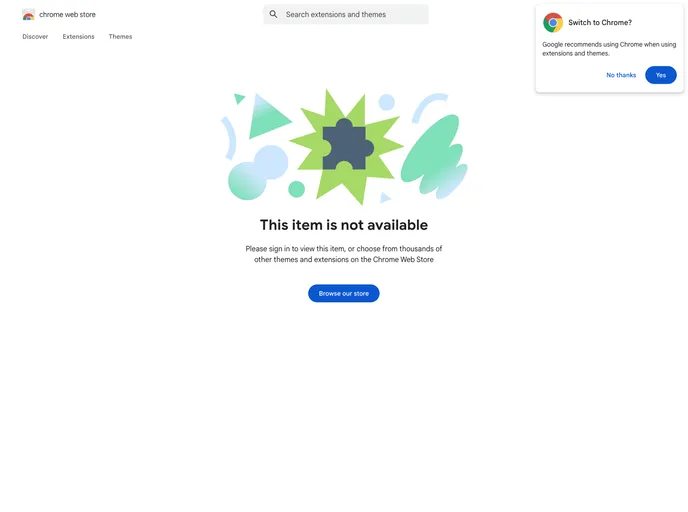
Task: Click the magnifying glass search icon
Action: coord(273,14)
